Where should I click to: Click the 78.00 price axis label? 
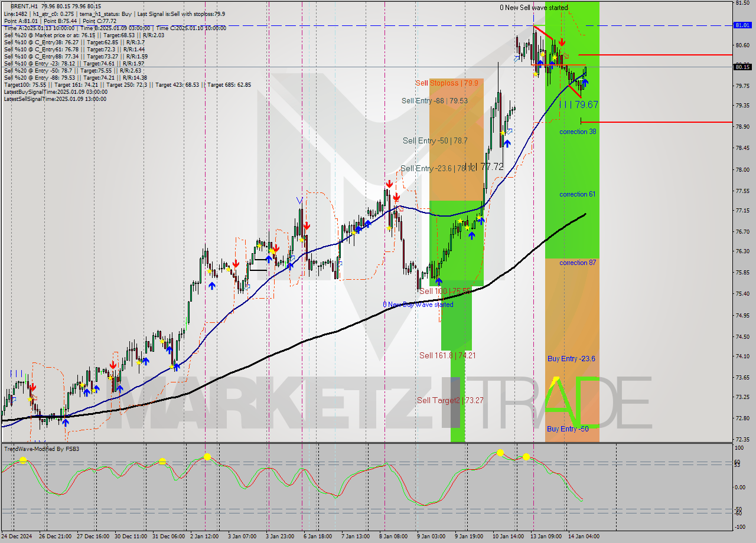coord(742,170)
